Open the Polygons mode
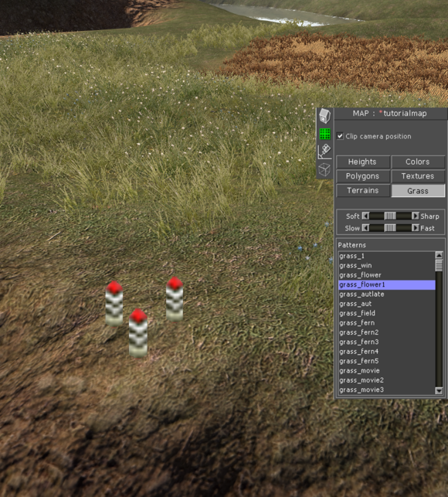 click(363, 176)
